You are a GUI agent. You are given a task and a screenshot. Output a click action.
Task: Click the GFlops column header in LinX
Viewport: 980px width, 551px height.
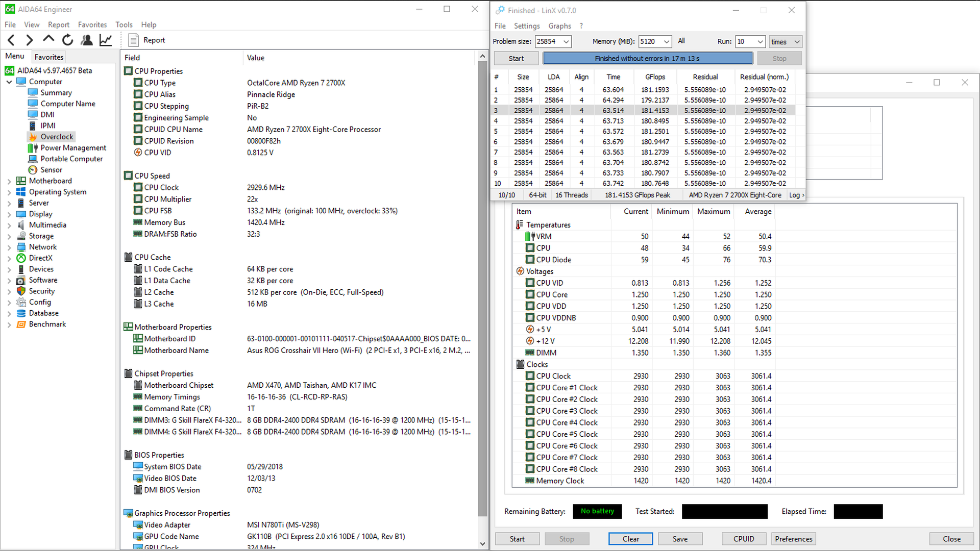655,77
